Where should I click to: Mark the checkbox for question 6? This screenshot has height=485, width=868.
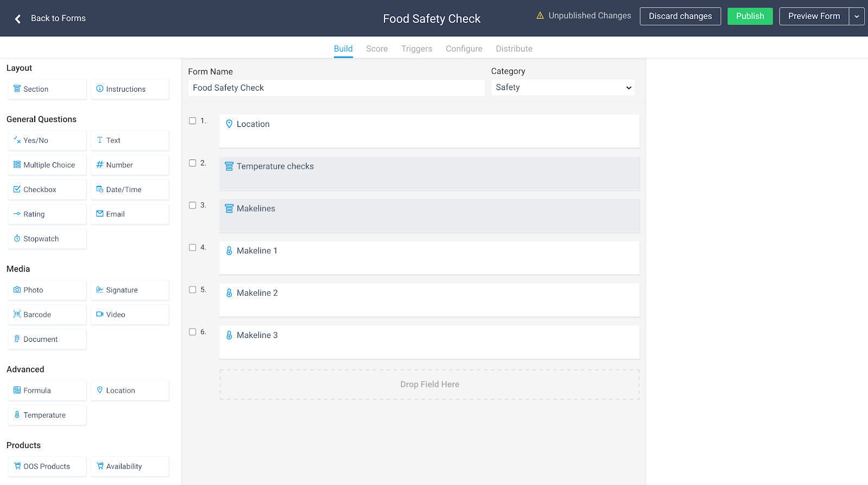click(x=193, y=332)
